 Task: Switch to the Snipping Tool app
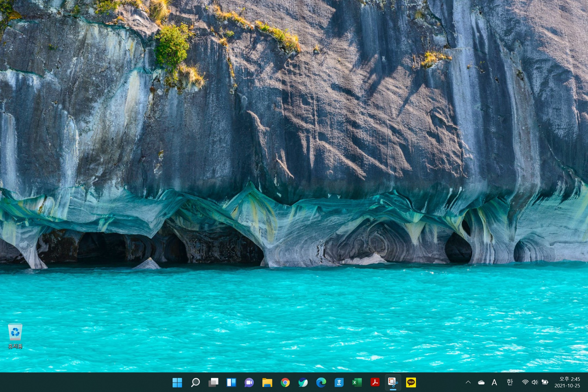[393, 382]
